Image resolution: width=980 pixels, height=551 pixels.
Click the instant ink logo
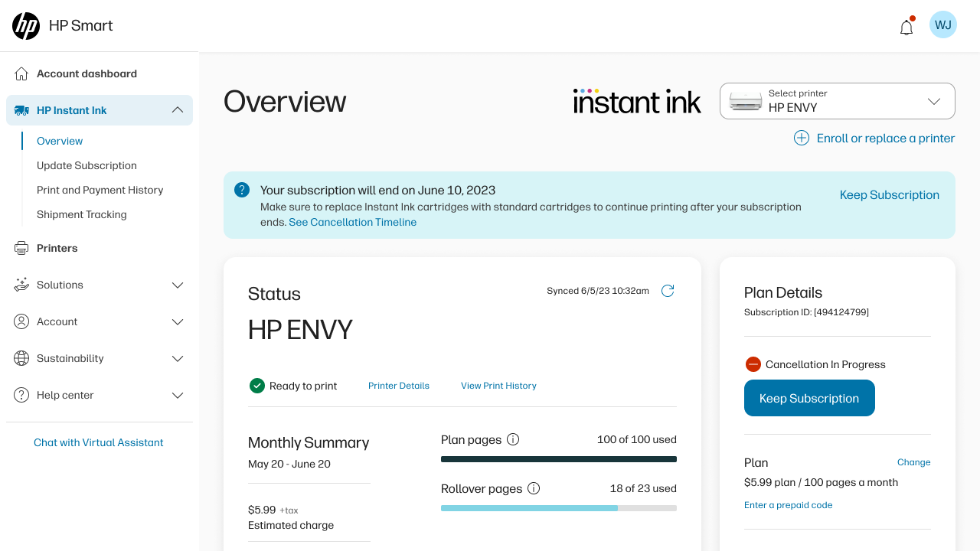point(637,101)
